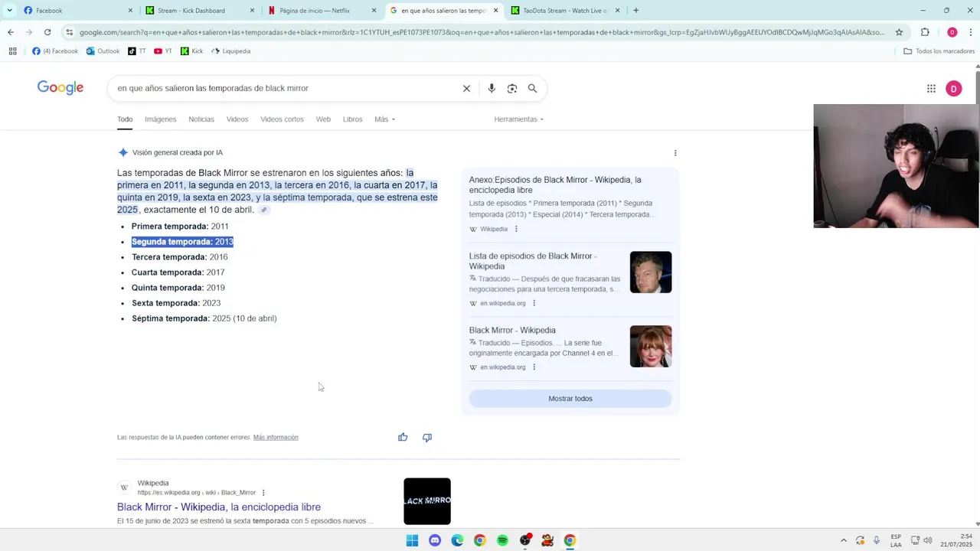Give thumbs down to AI overview
980x551 pixels.
427,437
